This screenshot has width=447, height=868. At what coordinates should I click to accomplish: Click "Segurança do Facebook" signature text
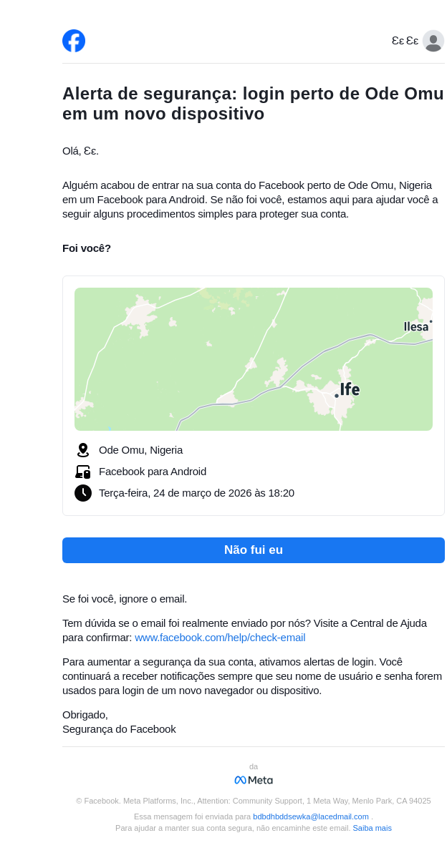[x=119, y=729]
